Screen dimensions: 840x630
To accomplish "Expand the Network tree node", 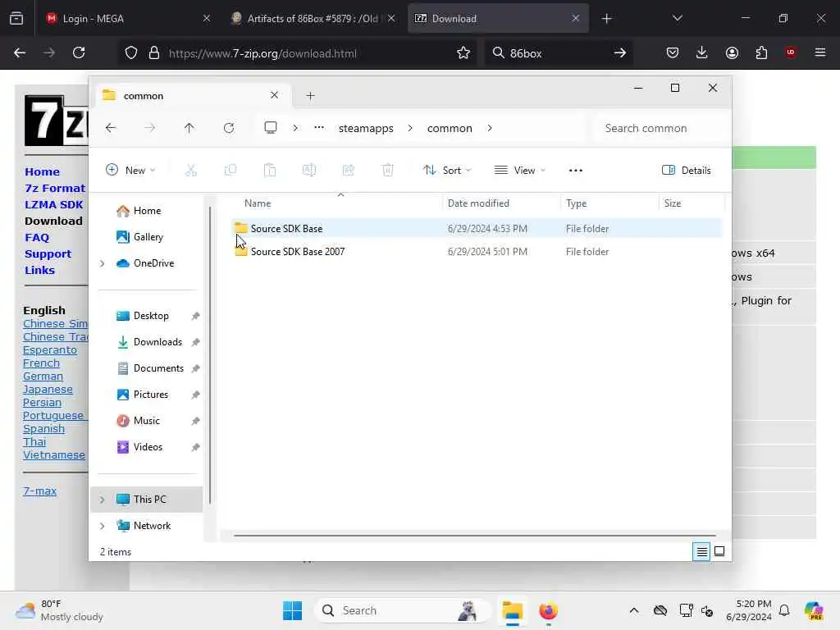I will point(102,526).
